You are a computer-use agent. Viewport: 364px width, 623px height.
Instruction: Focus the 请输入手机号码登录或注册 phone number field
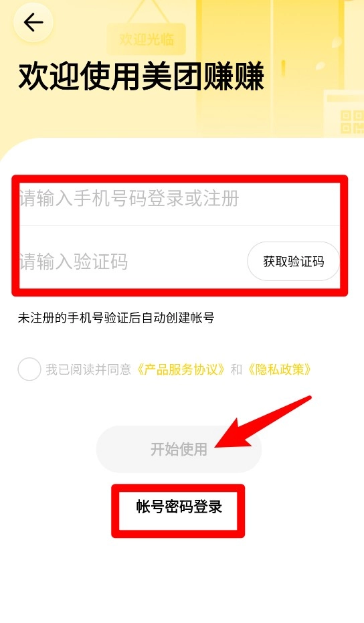point(179,199)
